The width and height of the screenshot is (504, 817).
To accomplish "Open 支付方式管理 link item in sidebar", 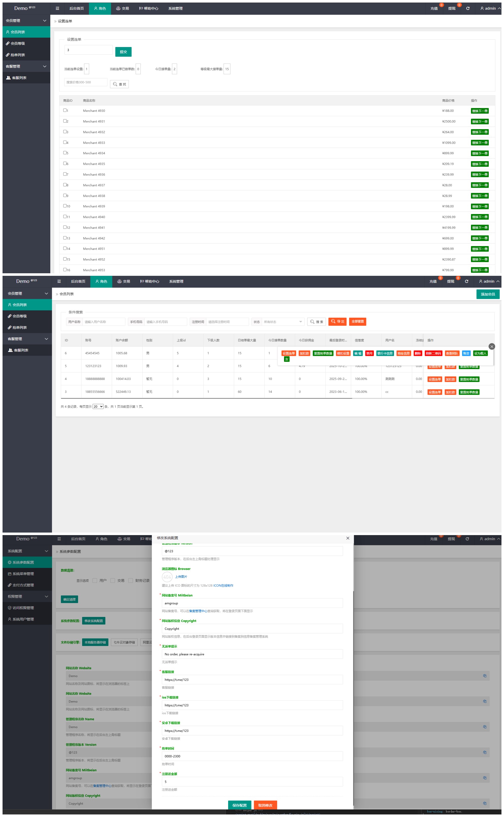I will click(23, 585).
